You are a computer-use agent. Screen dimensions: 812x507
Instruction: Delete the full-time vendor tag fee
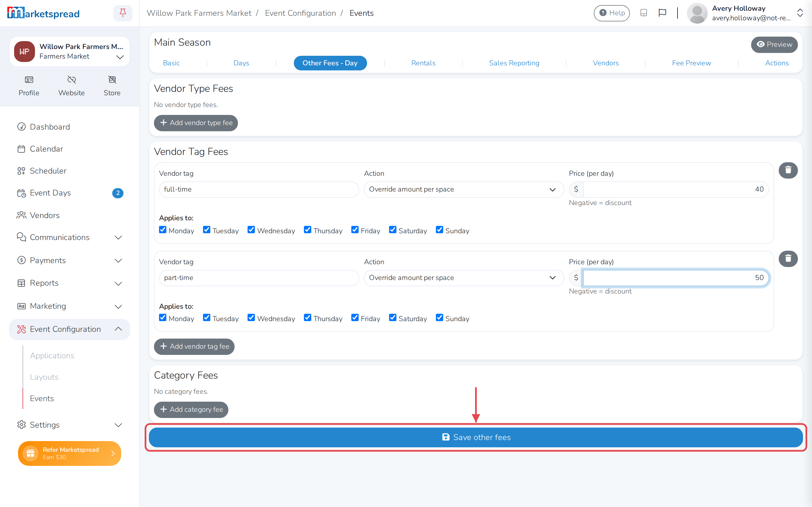click(x=788, y=170)
